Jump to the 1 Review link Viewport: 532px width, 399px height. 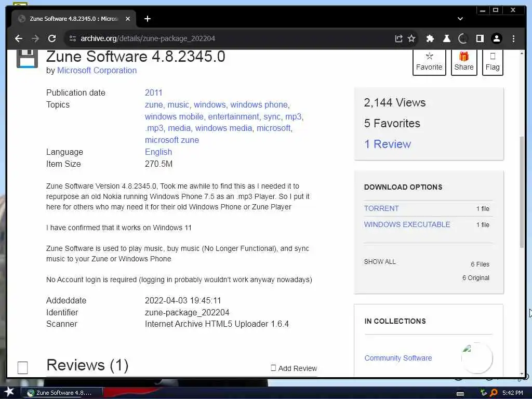click(388, 144)
